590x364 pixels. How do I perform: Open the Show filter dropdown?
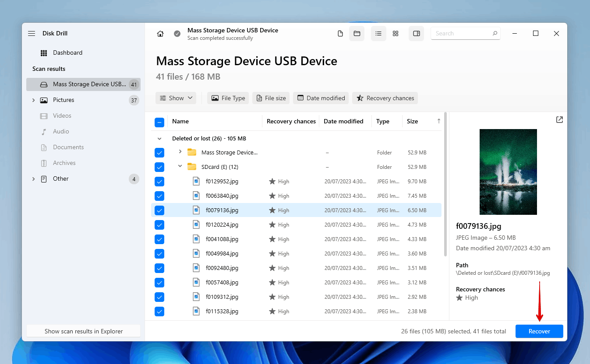(176, 98)
